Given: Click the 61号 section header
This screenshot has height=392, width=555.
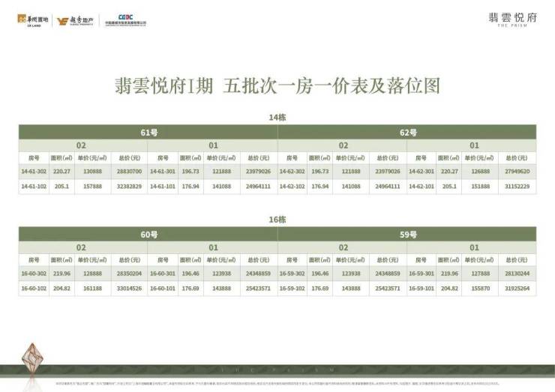Looking at the screenshot, I should coord(148,132).
